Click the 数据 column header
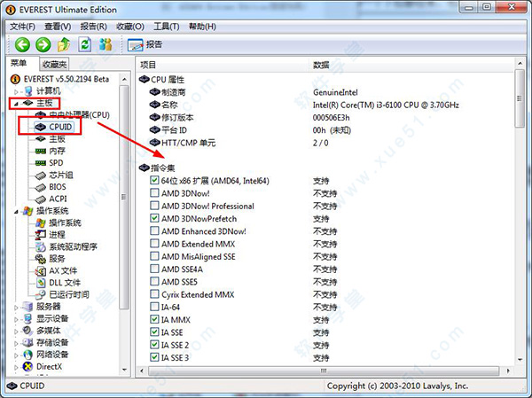 click(411, 65)
